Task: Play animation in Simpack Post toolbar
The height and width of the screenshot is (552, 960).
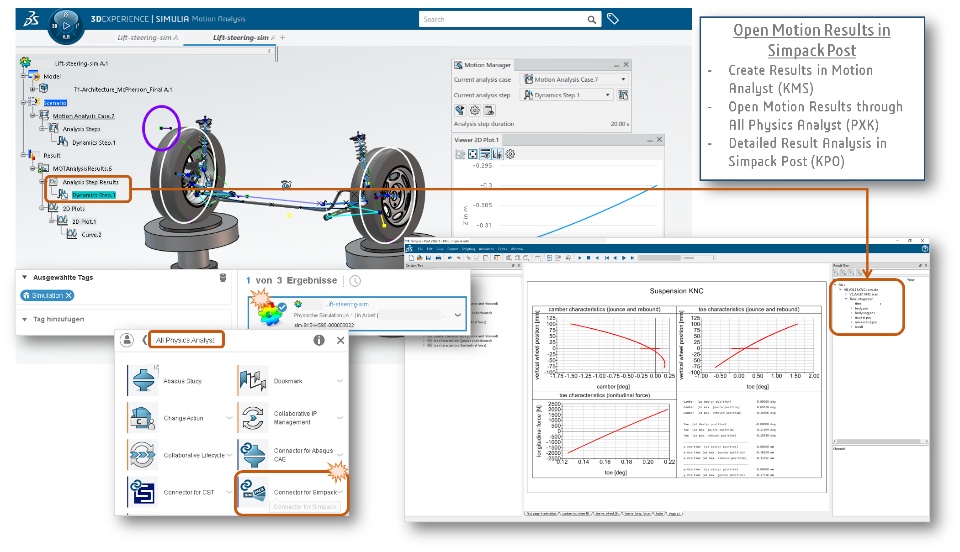Action: pyautogui.click(x=579, y=258)
